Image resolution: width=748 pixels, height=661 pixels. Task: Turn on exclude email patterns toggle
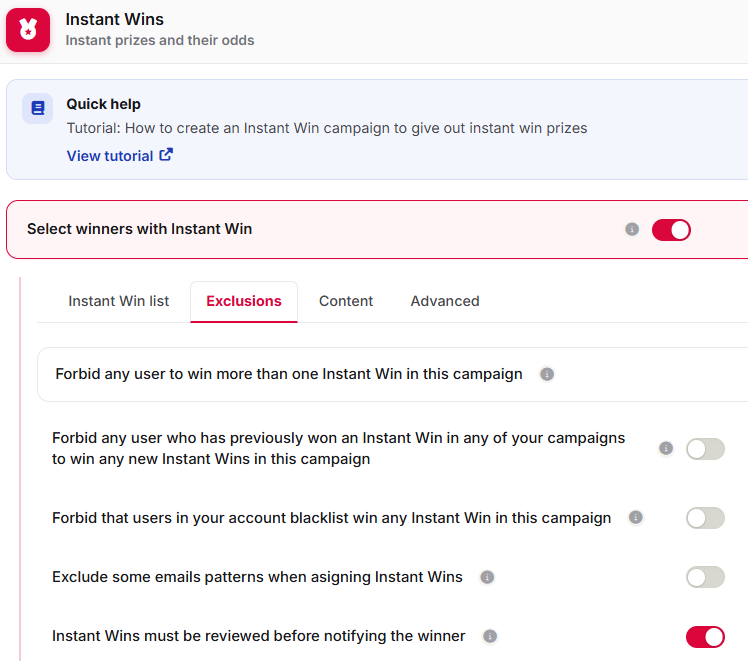click(705, 577)
